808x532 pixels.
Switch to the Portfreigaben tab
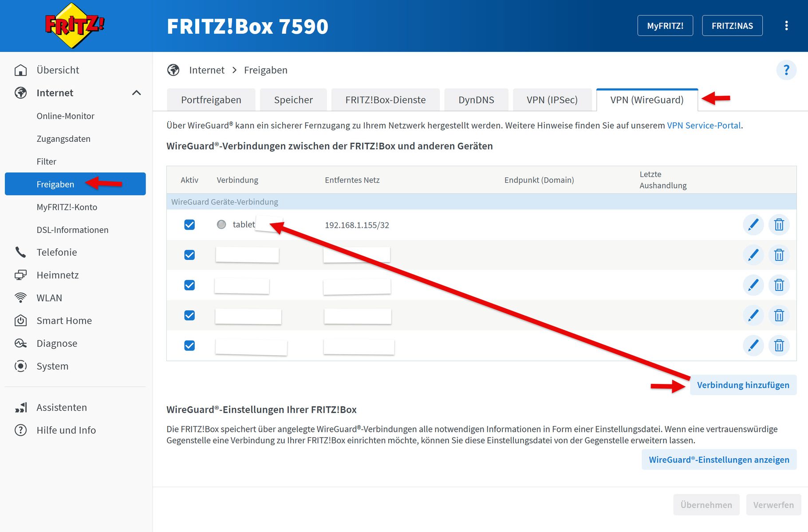tap(211, 100)
